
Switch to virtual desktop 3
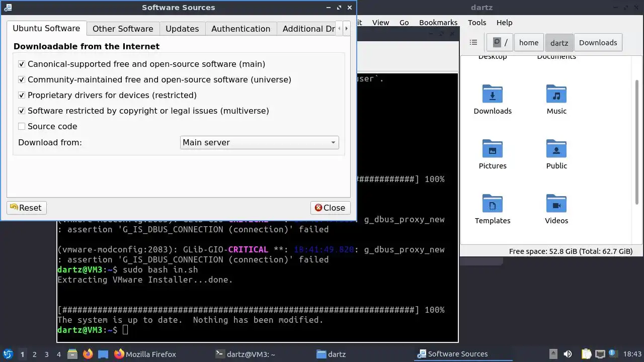click(x=46, y=354)
